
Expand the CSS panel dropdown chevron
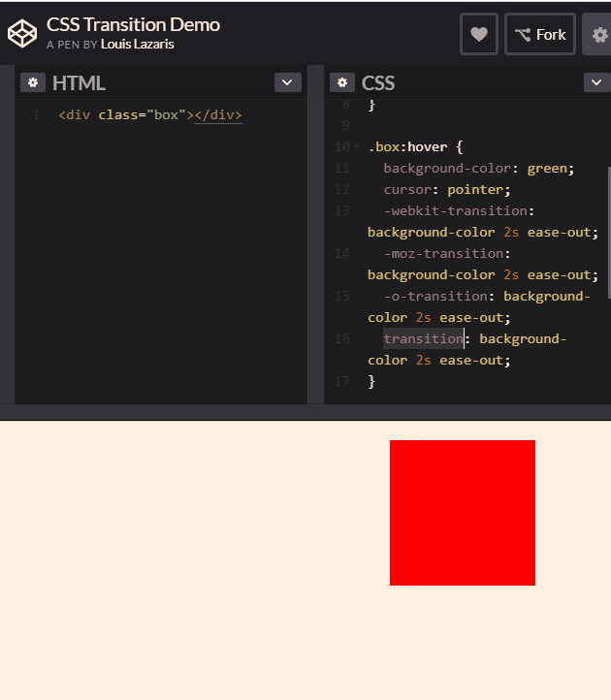pyautogui.click(x=596, y=82)
